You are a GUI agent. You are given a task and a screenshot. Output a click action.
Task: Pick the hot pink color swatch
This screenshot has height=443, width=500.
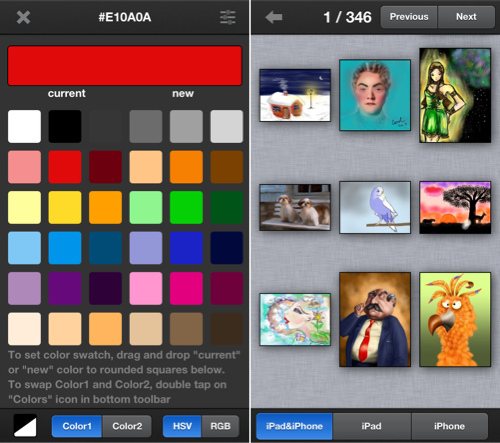tap(186, 288)
